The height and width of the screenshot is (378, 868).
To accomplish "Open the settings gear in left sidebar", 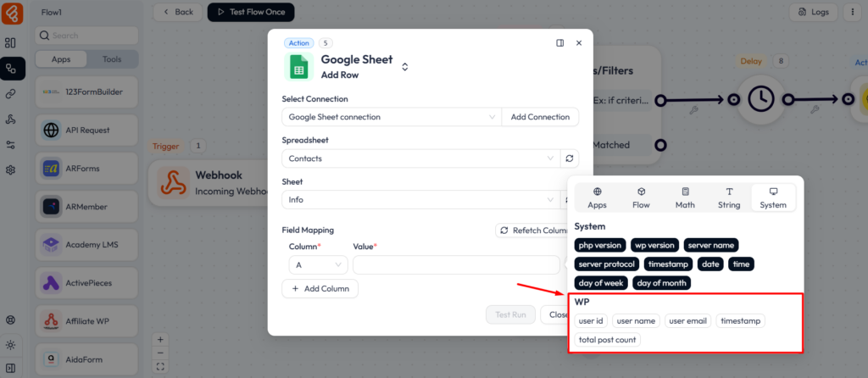I will pyautogui.click(x=10, y=170).
